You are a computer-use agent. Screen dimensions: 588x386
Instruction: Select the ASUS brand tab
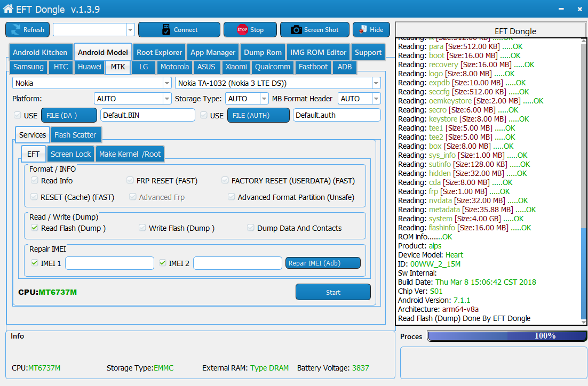point(206,67)
